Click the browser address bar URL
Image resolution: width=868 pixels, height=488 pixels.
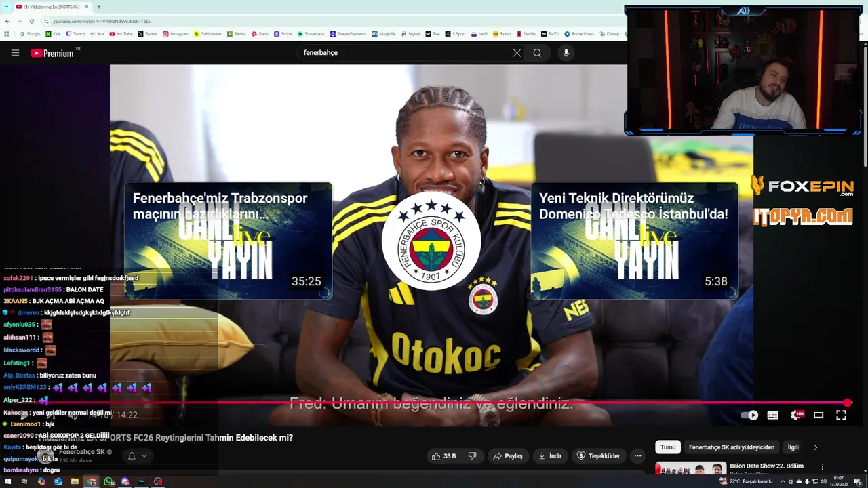pyautogui.click(x=102, y=22)
